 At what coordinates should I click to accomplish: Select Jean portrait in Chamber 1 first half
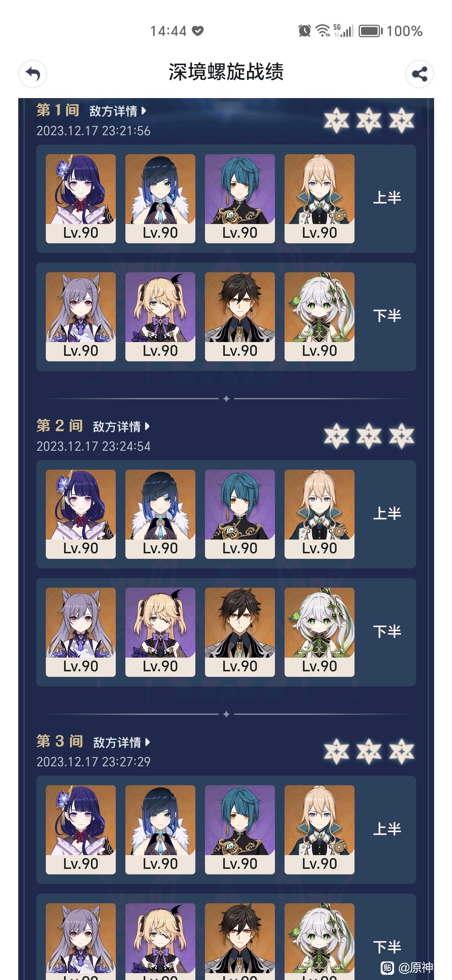pyautogui.click(x=319, y=199)
